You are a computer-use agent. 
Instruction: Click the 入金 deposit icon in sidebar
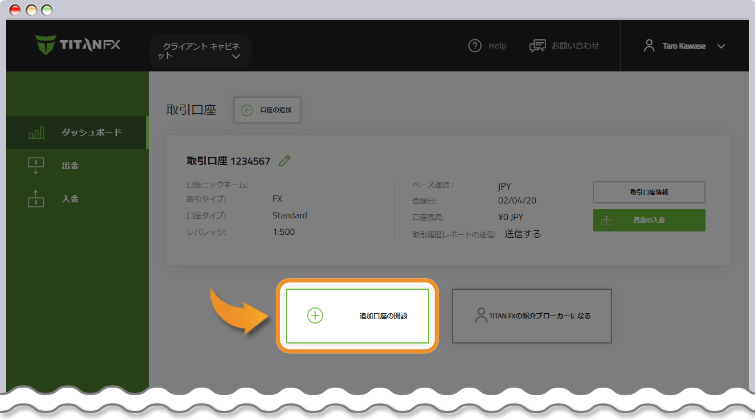tap(36, 198)
